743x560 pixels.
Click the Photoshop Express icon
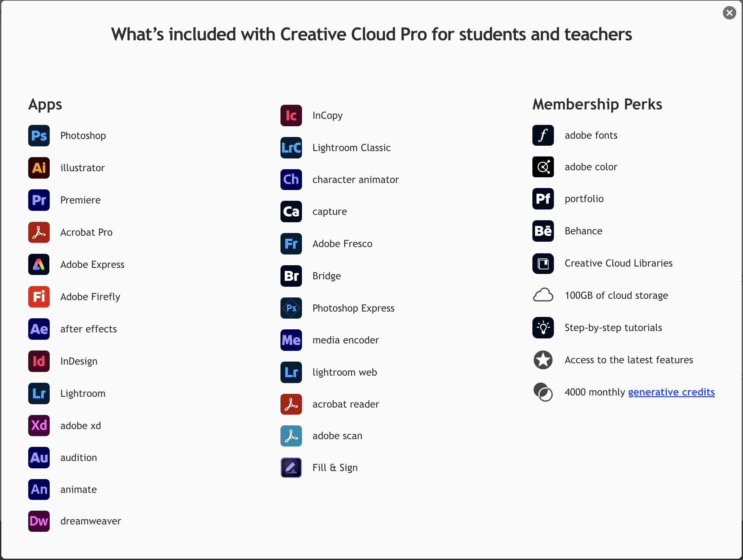[x=291, y=308]
